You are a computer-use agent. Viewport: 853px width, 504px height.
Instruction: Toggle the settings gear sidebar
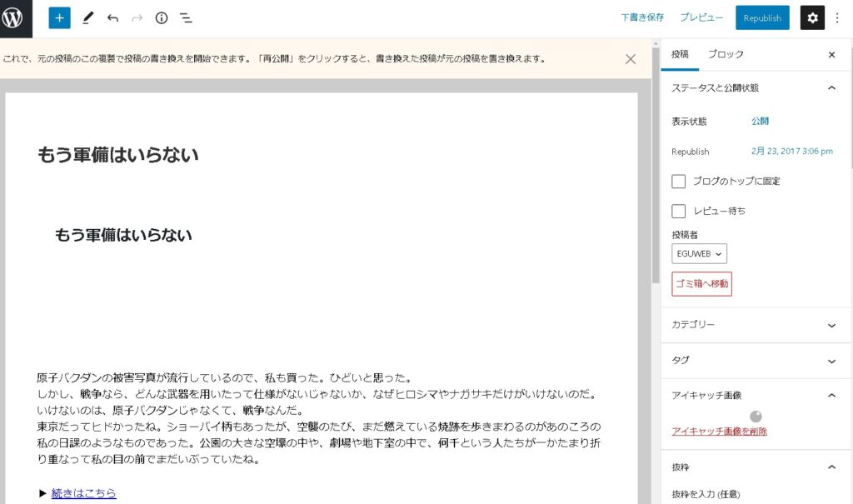click(812, 17)
